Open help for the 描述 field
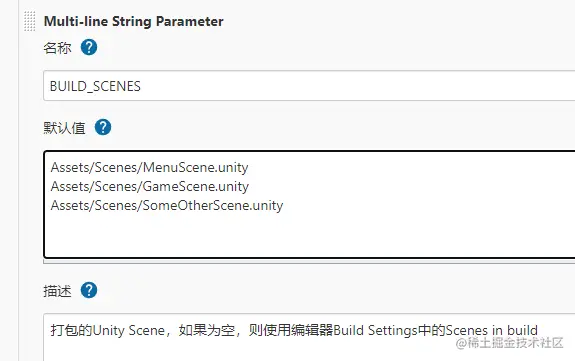Screen dimensions: 575x361 [x=89, y=290]
